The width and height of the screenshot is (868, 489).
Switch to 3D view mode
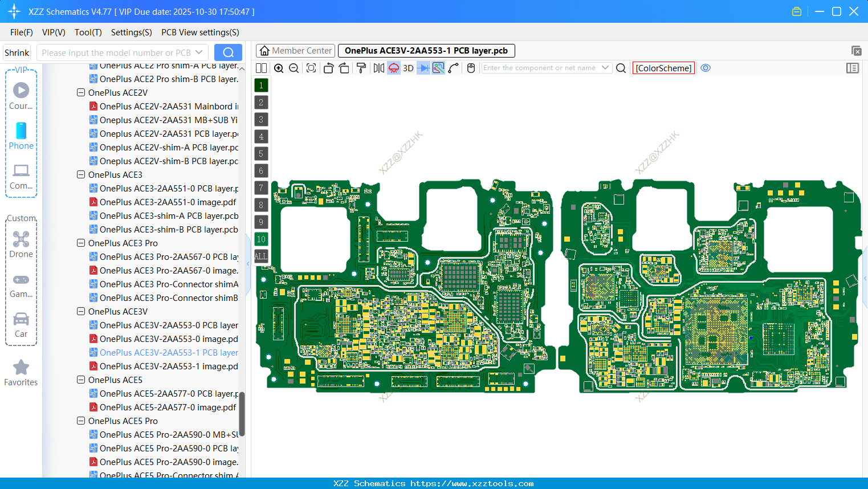click(407, 68)
